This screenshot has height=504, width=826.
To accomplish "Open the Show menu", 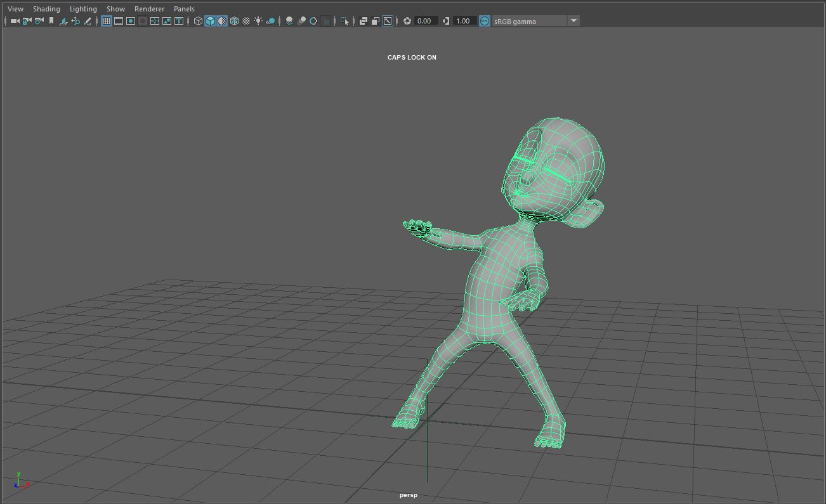I will point(115,9).
